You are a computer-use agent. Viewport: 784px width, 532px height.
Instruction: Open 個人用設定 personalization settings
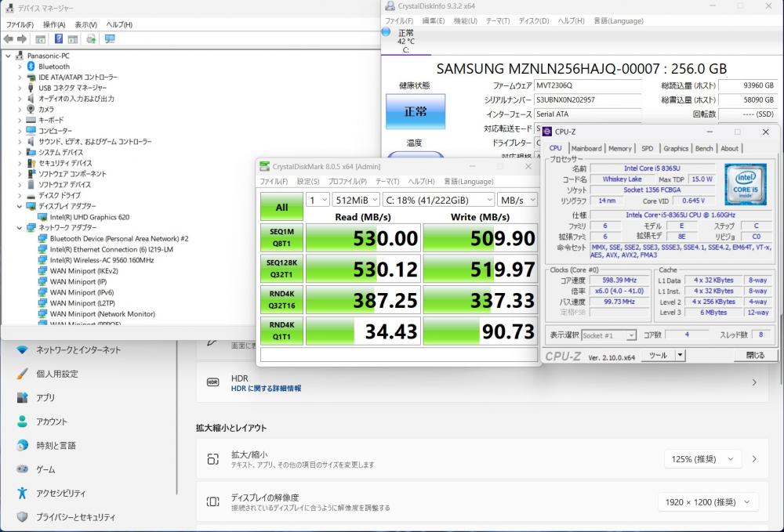coord(57,374)
